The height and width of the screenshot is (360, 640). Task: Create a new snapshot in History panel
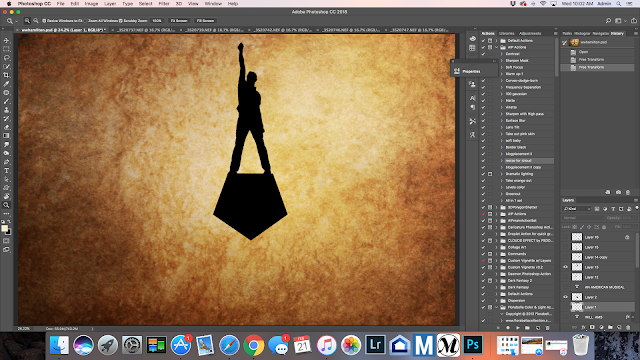pos(618,192)
